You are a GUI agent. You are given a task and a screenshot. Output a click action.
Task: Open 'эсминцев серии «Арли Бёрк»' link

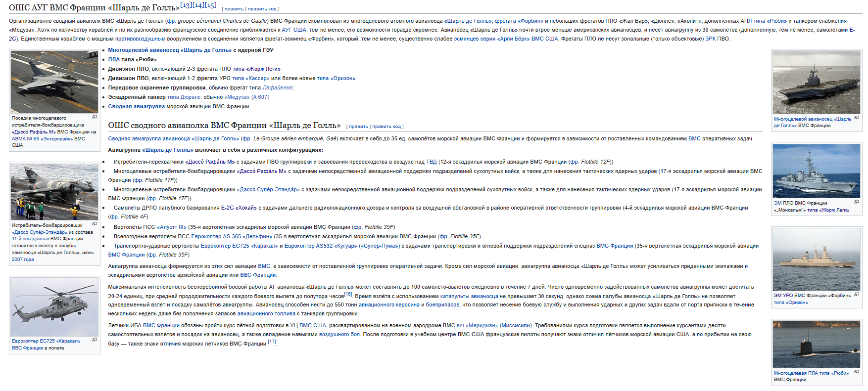tap(492, 39)
